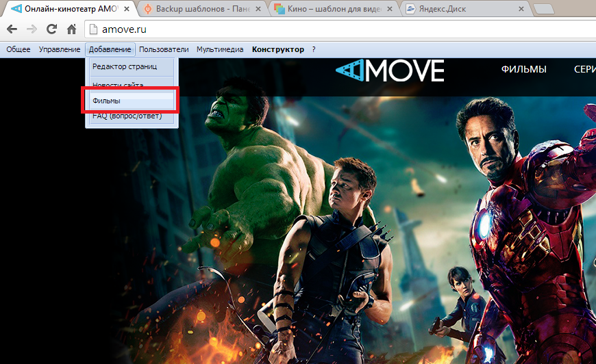Open the ФИЛЬМЫ site navigation link
Image resolution: width=596 pixels, height=364 pixels.
(x=524, y=69)
